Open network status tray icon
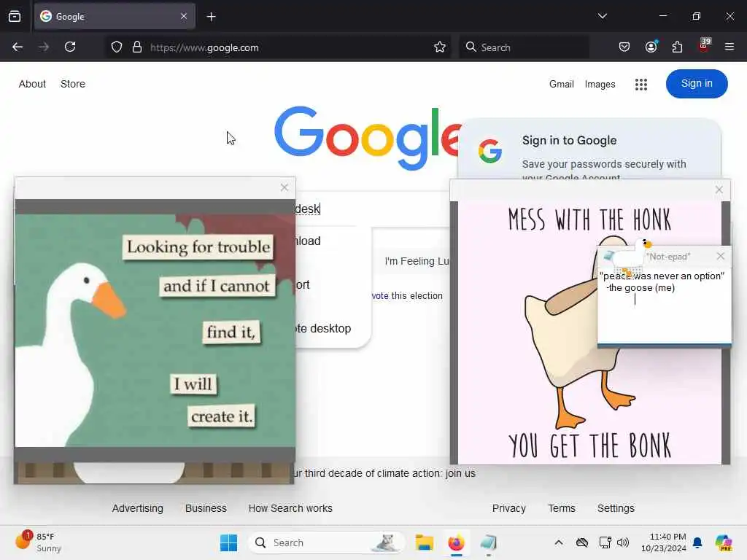747x560 pixels. pos(605,542)
